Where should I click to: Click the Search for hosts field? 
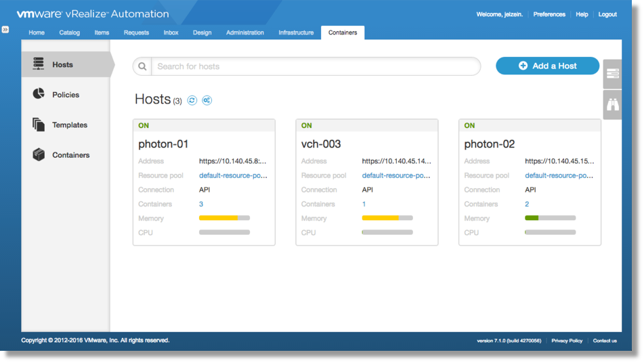coord(315,66)
